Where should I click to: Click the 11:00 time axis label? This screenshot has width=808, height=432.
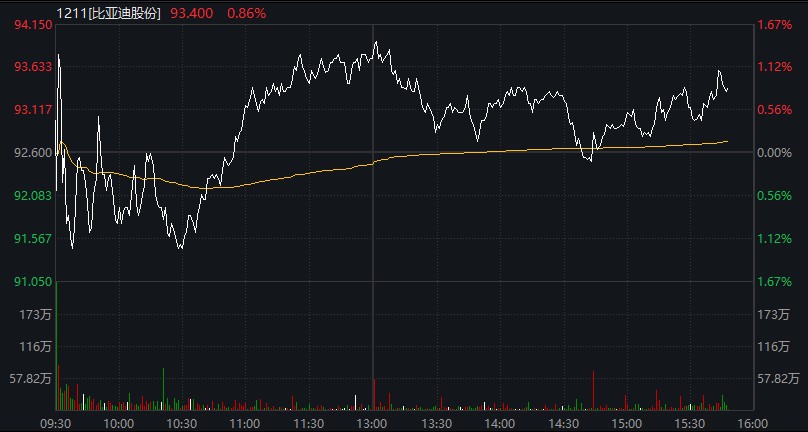246,423
